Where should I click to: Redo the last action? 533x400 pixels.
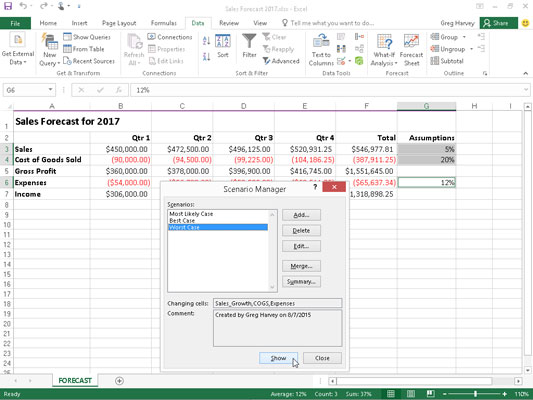[44, 6]
